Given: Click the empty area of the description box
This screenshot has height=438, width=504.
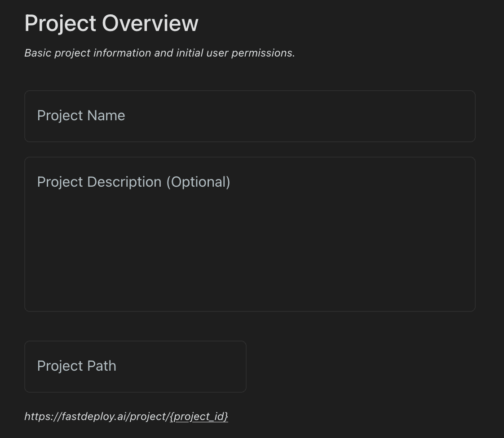Looking at the screenshot, I should [250, 269].
